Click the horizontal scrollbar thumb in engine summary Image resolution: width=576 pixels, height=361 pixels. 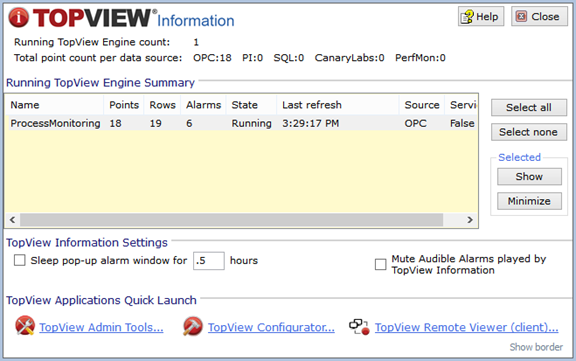231,220
